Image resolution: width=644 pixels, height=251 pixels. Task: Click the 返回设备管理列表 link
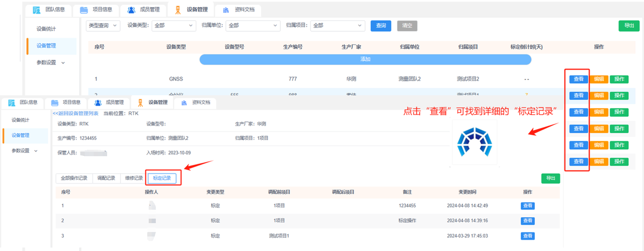76,114
